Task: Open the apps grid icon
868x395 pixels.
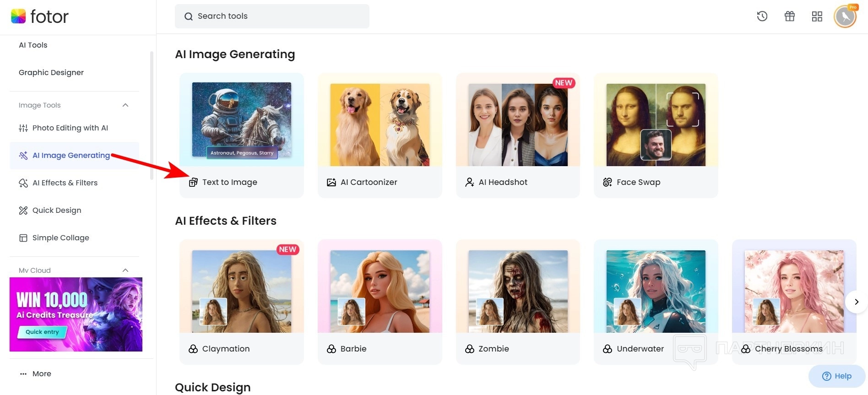Action: click(817, 16)
